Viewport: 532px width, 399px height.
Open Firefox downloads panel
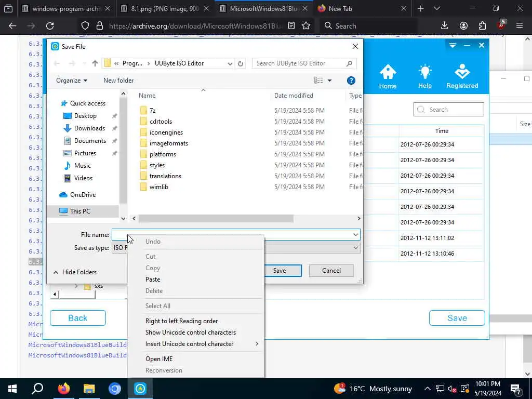point(444,26)
